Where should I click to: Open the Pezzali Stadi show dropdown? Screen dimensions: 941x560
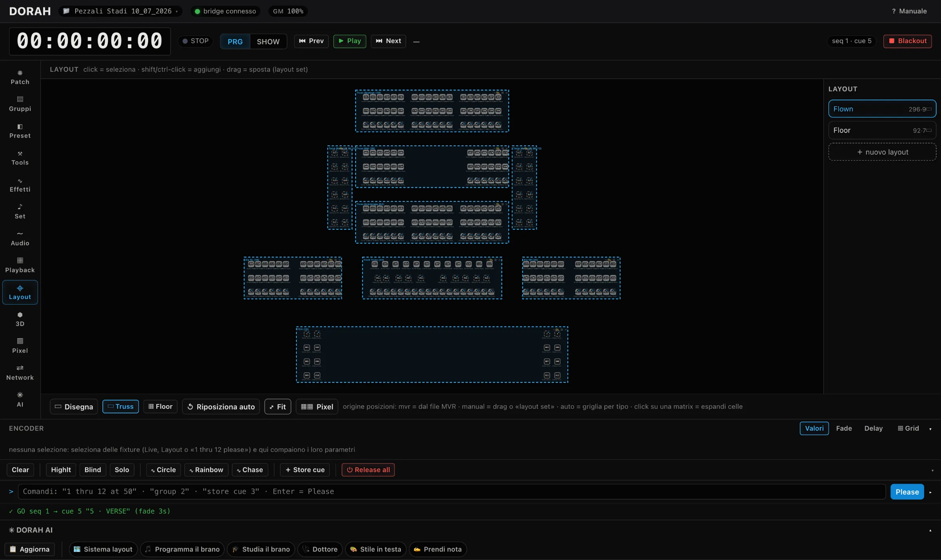coord(121,11)
